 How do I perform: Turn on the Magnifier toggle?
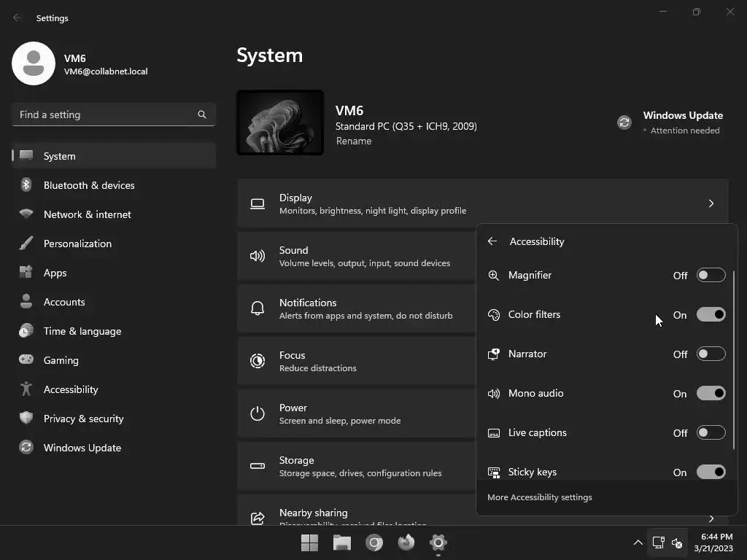coord(711,275)
